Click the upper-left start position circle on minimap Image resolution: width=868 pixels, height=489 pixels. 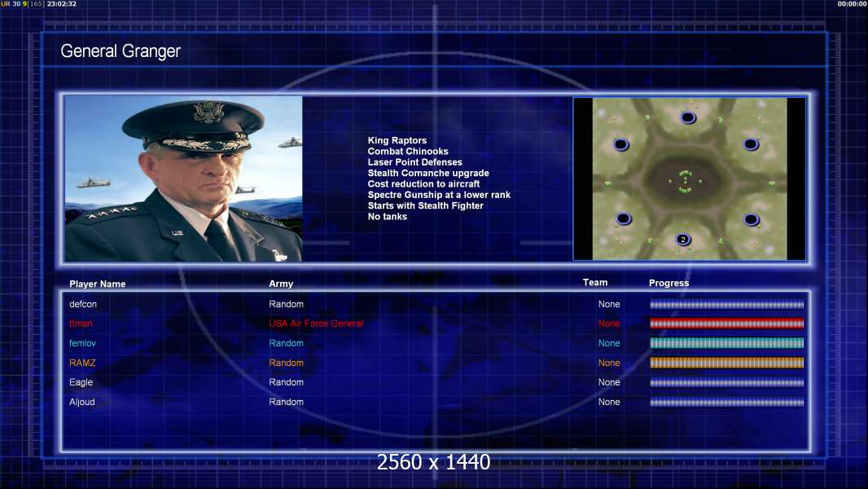tap(621, 144)
